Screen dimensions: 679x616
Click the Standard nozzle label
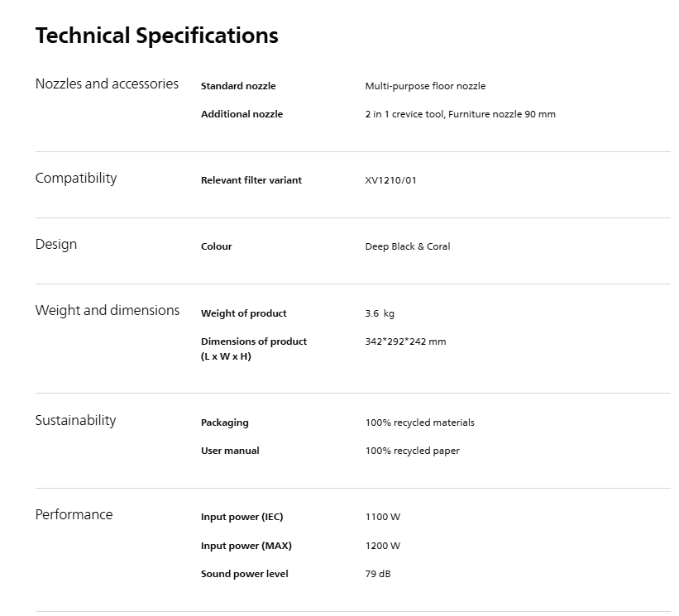click(238, 86)
